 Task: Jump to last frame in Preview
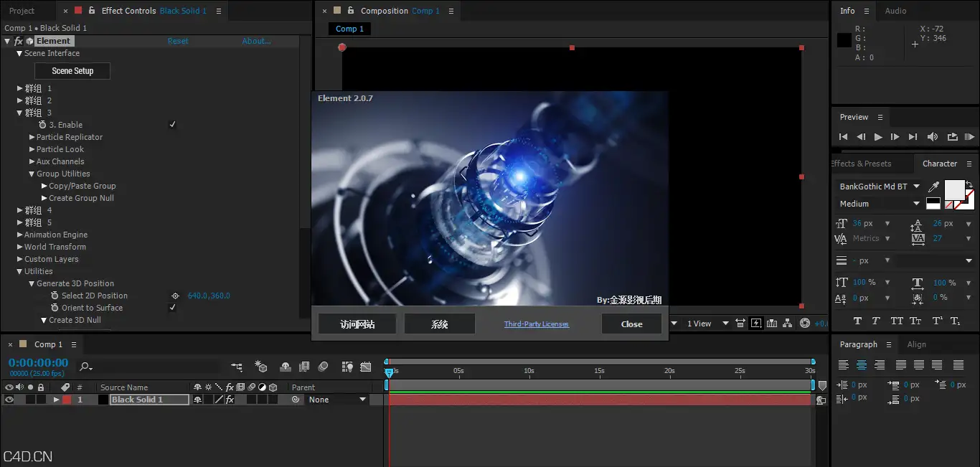point(913,137)
